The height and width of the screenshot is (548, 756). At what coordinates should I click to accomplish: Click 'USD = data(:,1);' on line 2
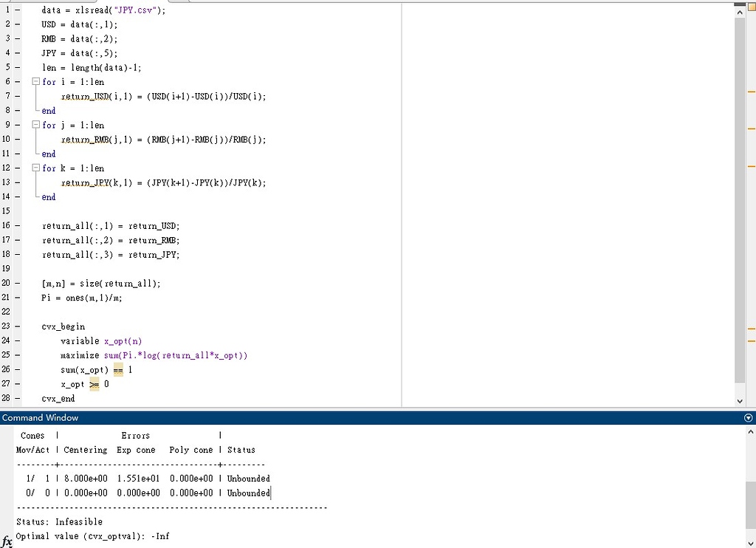click(x=79, y=24)
